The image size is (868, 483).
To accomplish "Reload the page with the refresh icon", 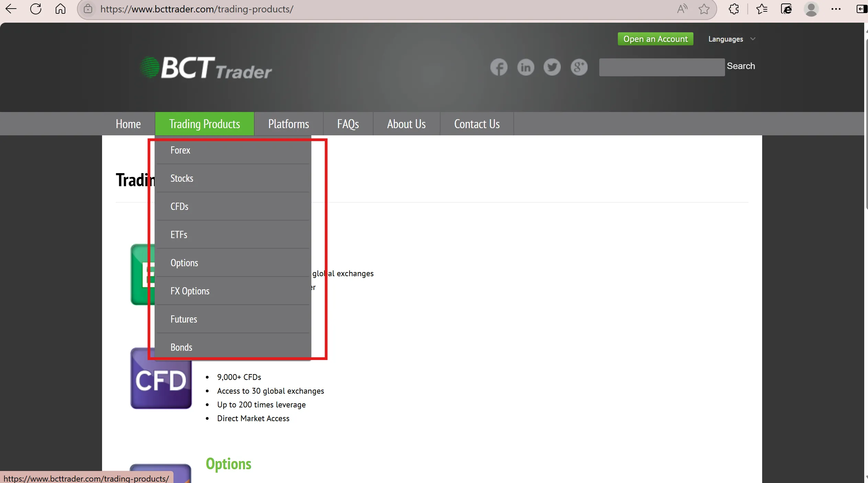I will (36, 9).
